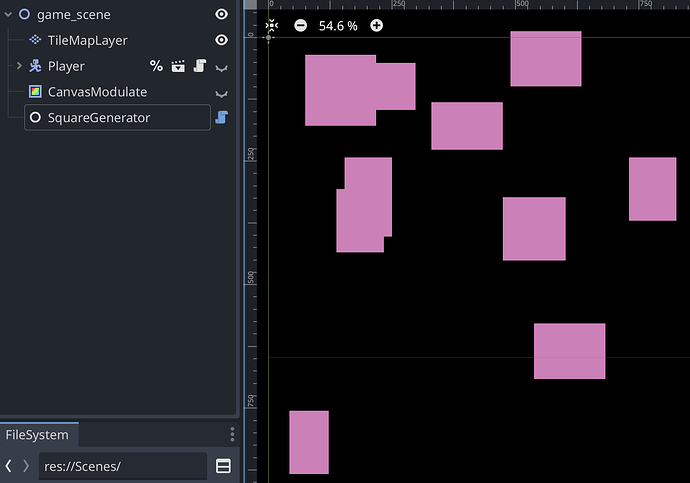Go back in FileSystem history
Image resolution: width=690 pixels, height=483 pixels.
(8, 466)
